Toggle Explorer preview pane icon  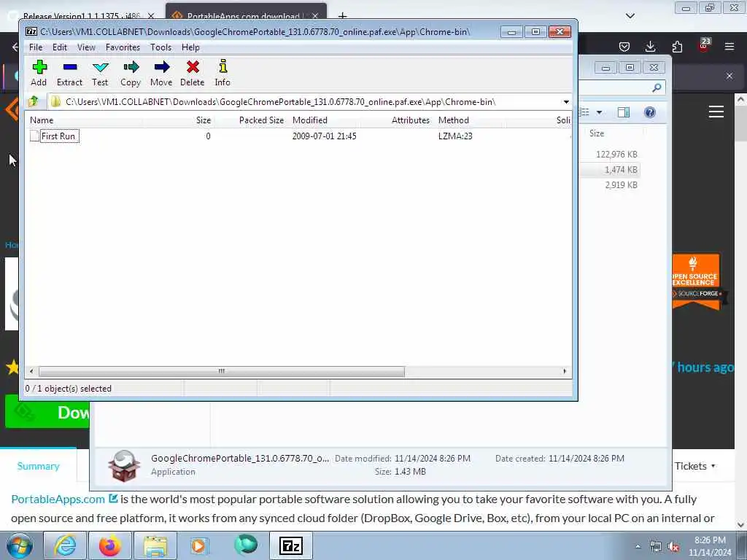click(x=623, y=112)
